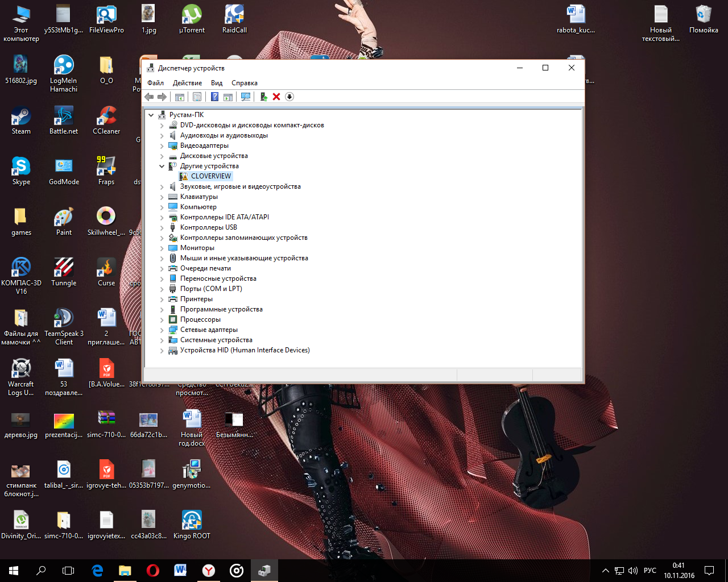Click the red X uninstall device icon

click(x=276, y=97)
